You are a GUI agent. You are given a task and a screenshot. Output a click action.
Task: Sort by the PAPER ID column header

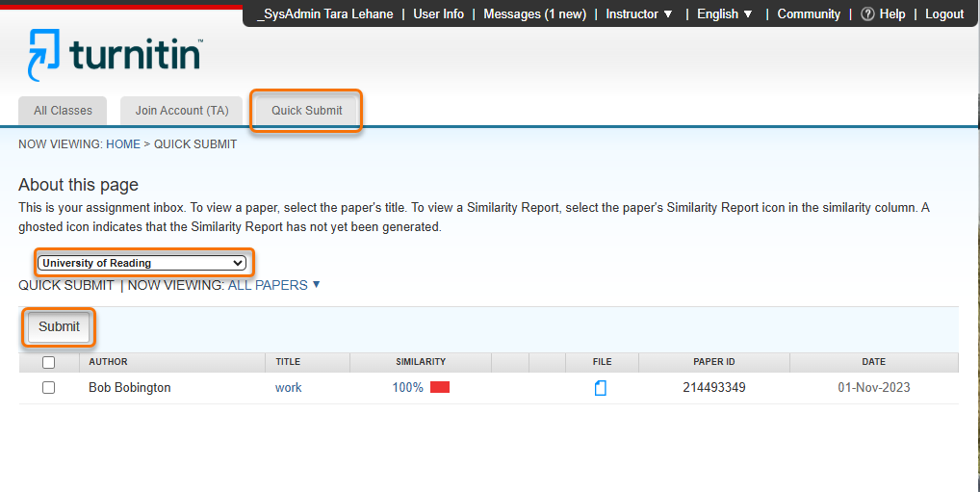coord(713,362)
